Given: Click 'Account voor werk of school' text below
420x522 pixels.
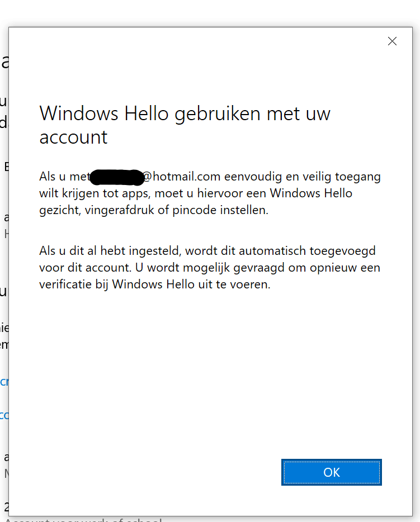Looking at the screenshot, I should pyautogui.click(x=83, y=519).
